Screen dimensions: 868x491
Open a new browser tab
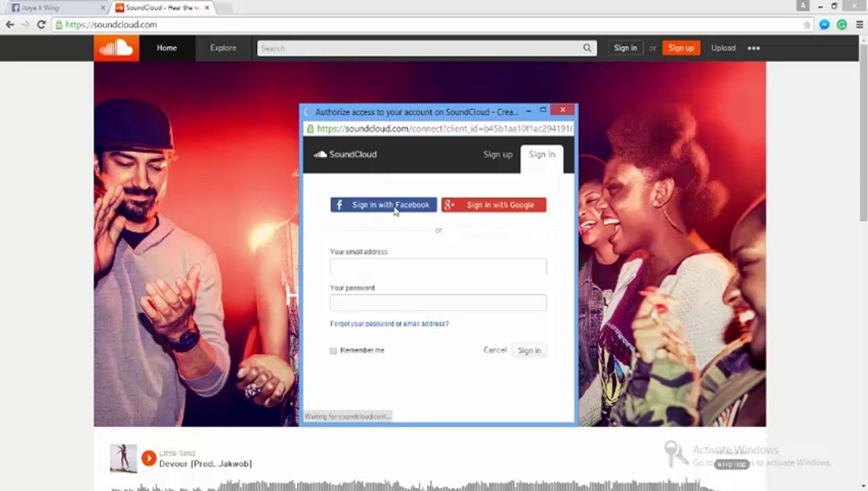coord(224,8)
